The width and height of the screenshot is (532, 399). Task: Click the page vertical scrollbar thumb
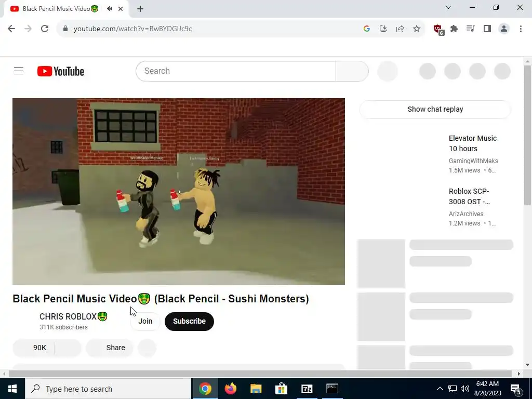[527, 136]
